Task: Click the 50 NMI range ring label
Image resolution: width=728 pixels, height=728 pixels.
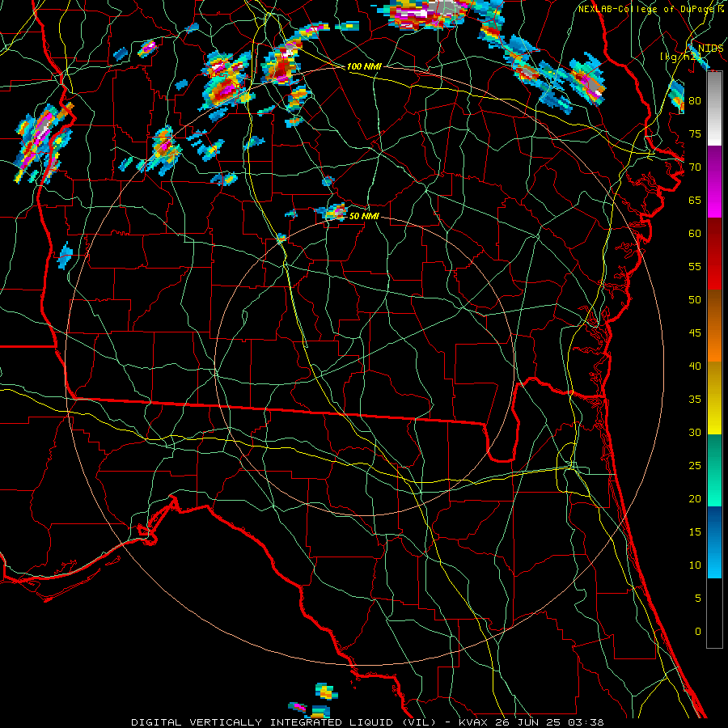Action: coord(364,216)
